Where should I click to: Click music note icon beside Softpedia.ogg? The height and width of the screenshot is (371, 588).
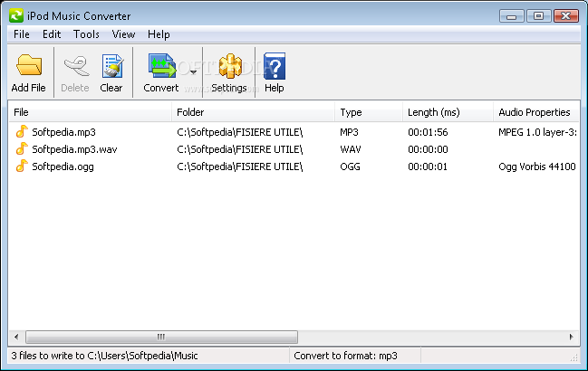tap(22, 166)
